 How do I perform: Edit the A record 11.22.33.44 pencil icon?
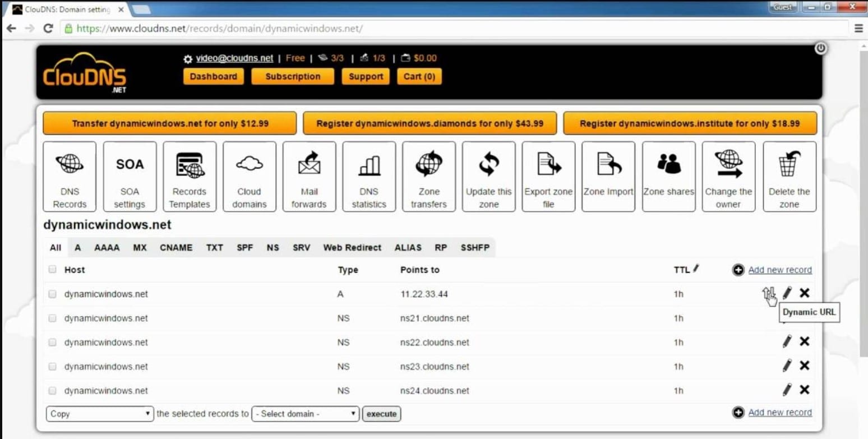coord(787,293)
